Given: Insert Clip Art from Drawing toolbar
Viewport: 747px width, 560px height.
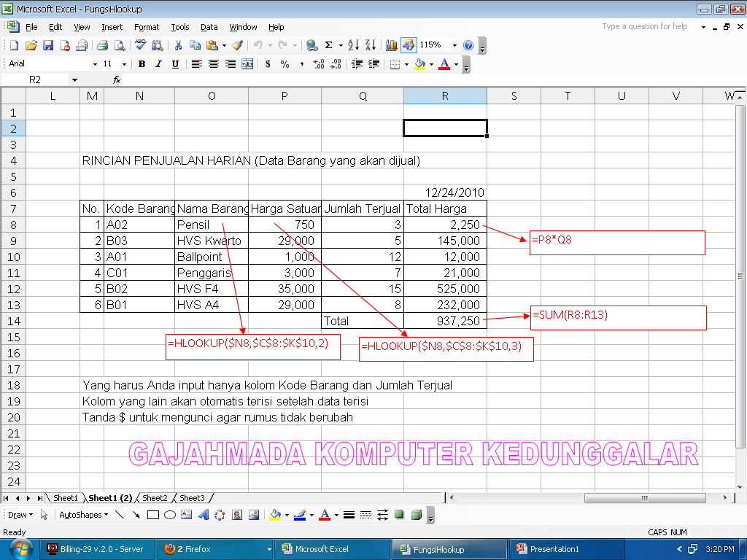Looking at the screenshot, I should pos(237,515).
